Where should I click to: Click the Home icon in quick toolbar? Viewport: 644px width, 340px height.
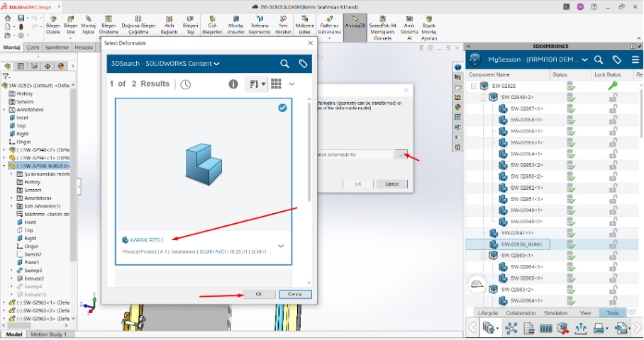[x=8, y=18]
